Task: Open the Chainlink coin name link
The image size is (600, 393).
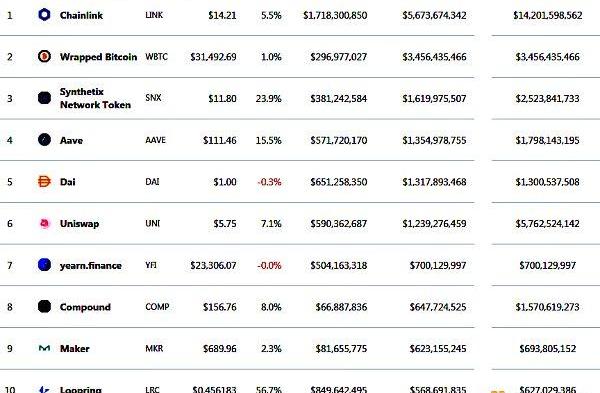Action: (x=82, y=15)
